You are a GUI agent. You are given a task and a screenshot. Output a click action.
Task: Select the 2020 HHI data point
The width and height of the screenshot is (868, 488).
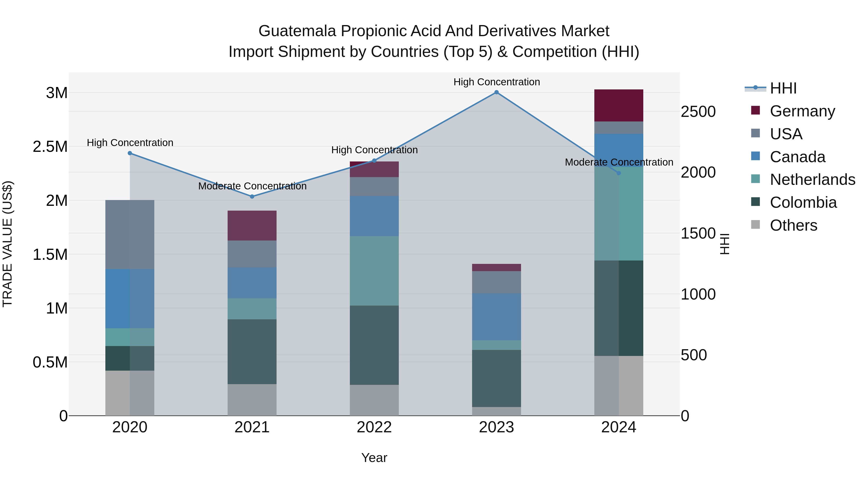(130, 153)
